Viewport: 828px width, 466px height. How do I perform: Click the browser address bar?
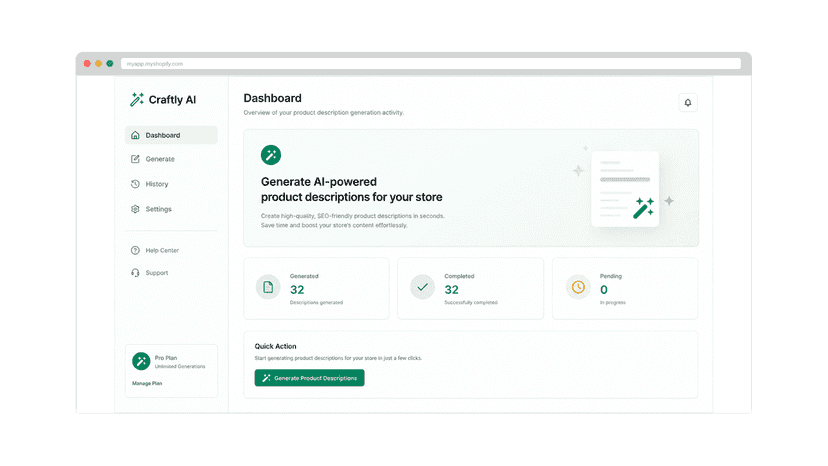[x=431, y=64]
